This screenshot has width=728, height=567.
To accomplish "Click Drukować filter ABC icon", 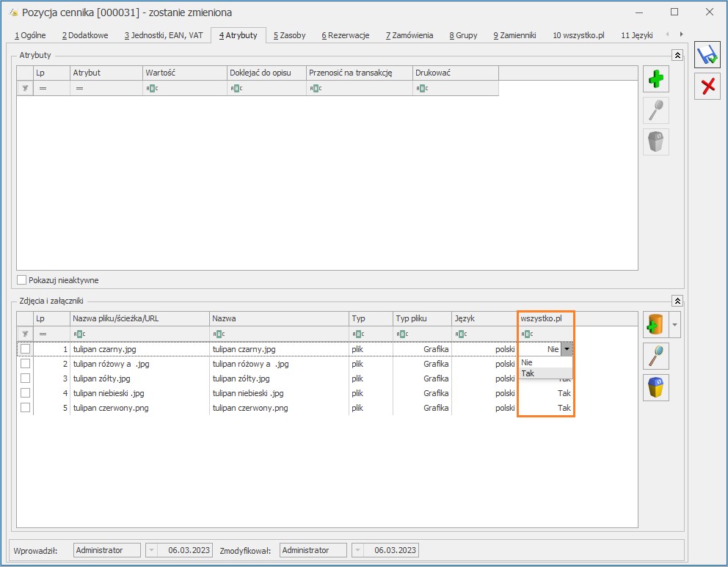I will 422,88.
